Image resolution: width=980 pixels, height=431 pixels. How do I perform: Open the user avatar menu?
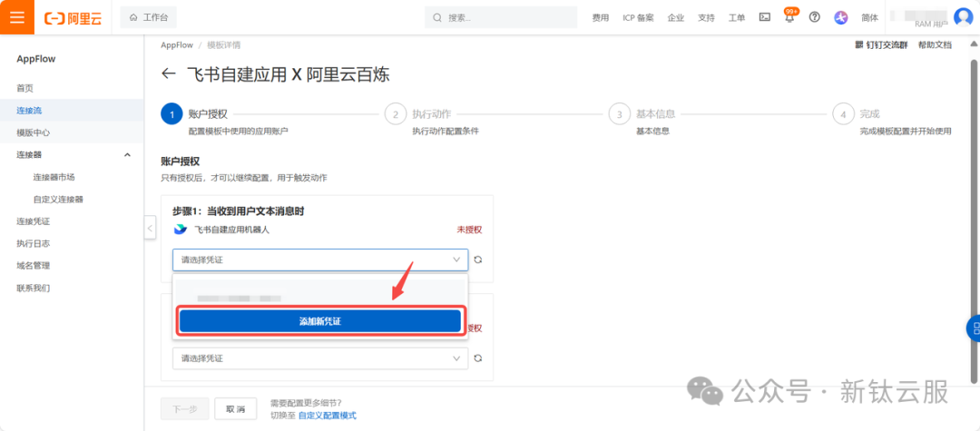[x=964, y=17]
